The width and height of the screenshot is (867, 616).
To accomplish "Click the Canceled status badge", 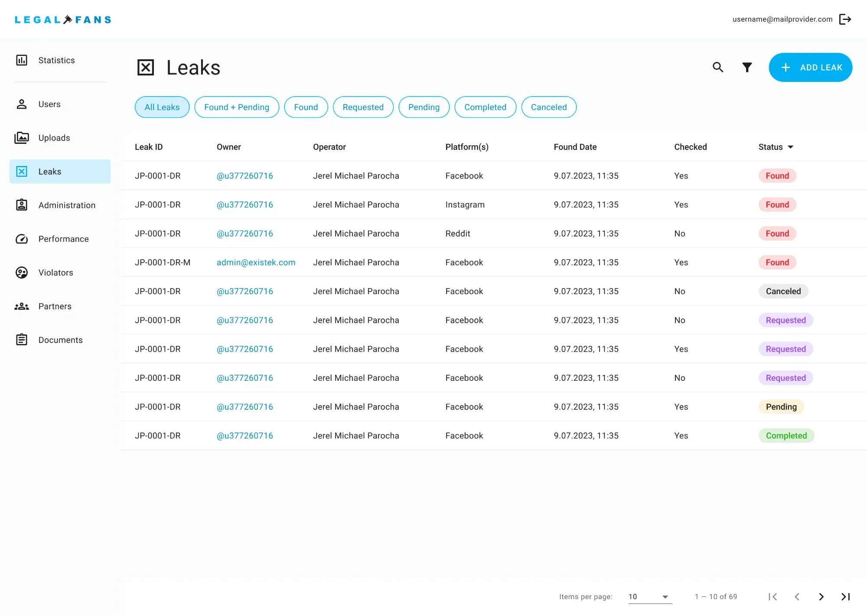I will click(783, 291).
